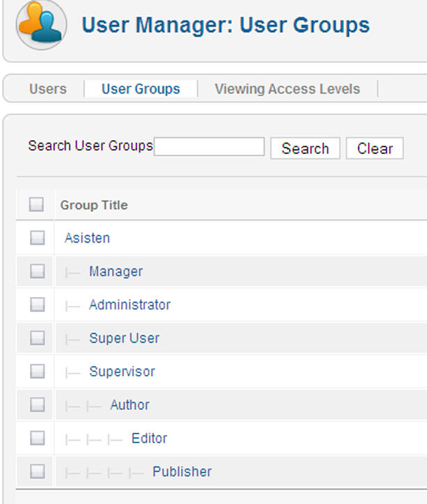Open the Editor group link
427x504 pixels.
point(149,438)
